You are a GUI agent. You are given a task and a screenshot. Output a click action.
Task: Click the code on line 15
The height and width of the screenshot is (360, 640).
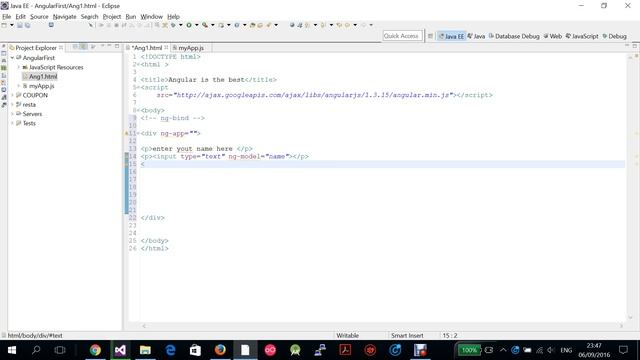click(x=142, y=164)
